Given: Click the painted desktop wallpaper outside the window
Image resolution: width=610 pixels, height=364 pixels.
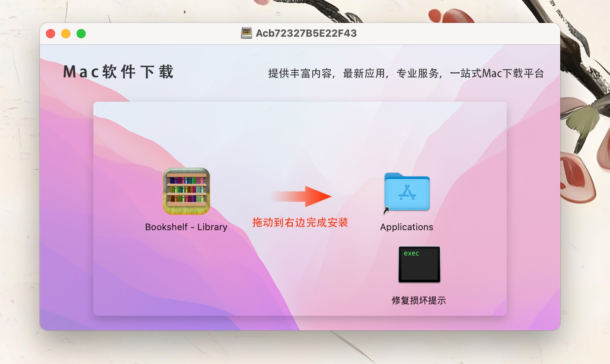Looking at the screenshot, I should (x=19, y=191).
